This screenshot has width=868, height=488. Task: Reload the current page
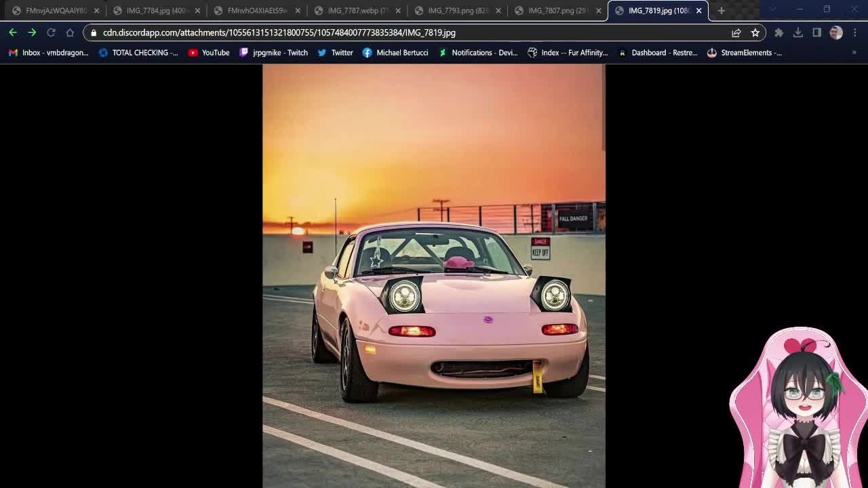(51, 33)
